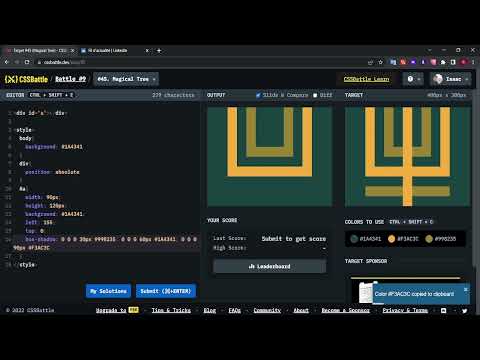
Task: Click the 'left: 155' code line
Action: 39,222
